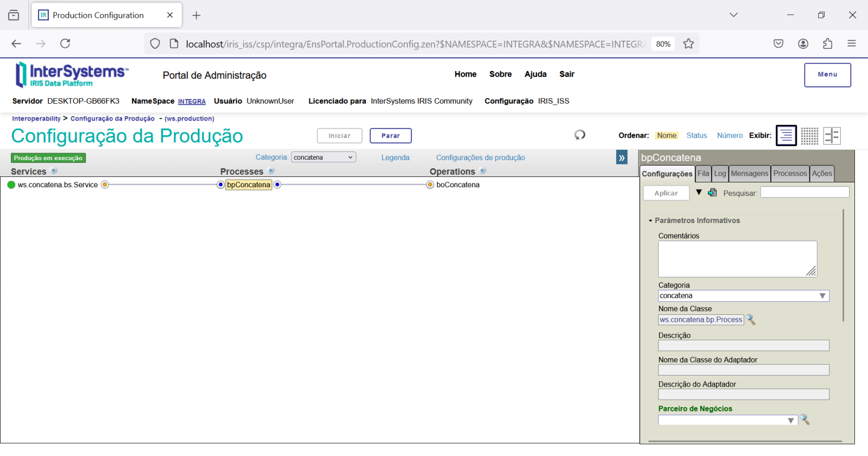Screen dimensions: 868x456
Task: Click the settings panel vertical scrollbar
Action: [843, 266]
